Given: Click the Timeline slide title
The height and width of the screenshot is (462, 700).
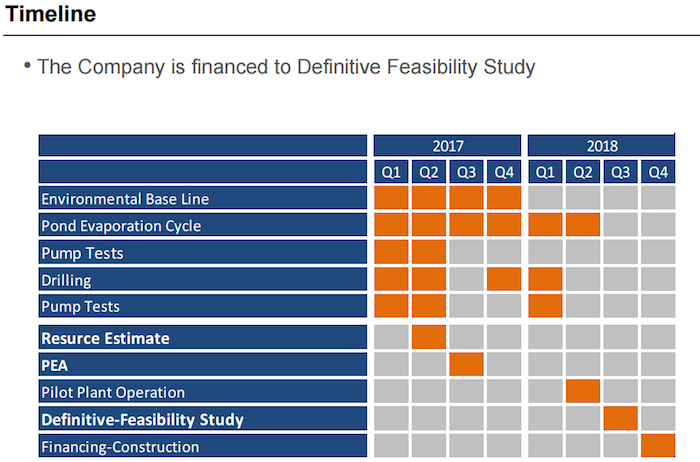Looking at the screenshot, I should click(x=52, y=14).
